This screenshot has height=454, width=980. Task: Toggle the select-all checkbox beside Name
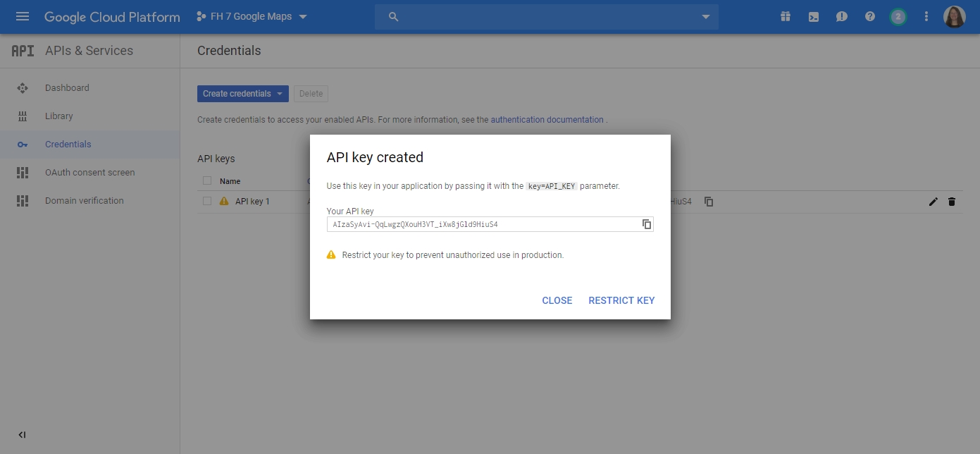[x=207, y=180]
